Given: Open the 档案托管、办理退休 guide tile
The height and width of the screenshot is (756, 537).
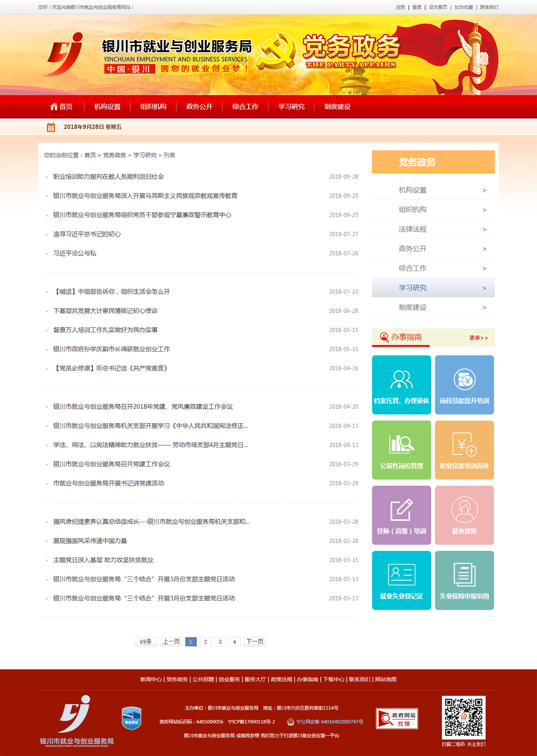Looking at the screenshot, I should point(401,385).
